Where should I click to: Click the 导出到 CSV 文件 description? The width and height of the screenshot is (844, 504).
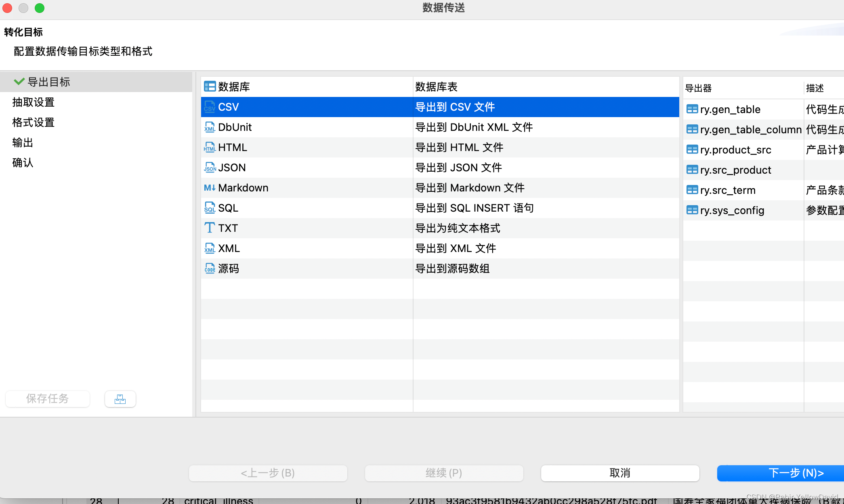click(455, 107)
